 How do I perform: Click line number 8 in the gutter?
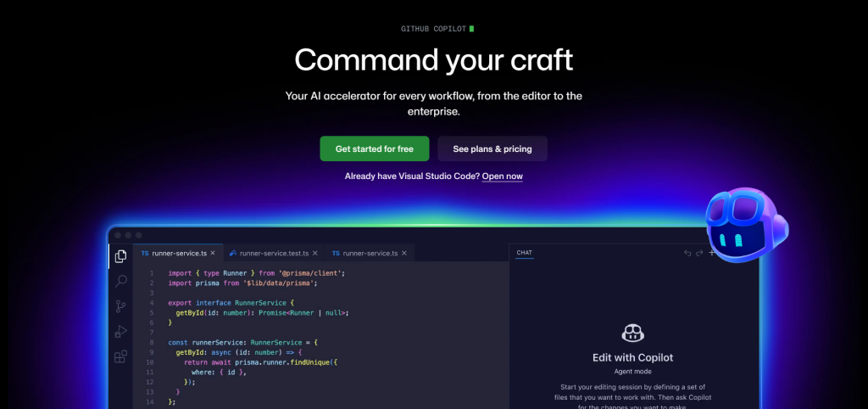pyautogui.click(x=152, y=343)
